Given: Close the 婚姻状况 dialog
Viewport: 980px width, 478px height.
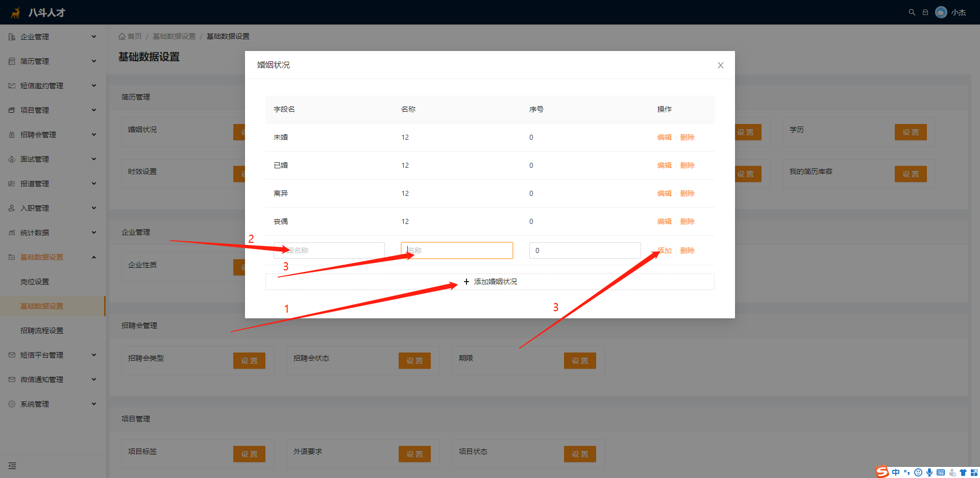Looking at the screenshot, I should click(721, 65).
